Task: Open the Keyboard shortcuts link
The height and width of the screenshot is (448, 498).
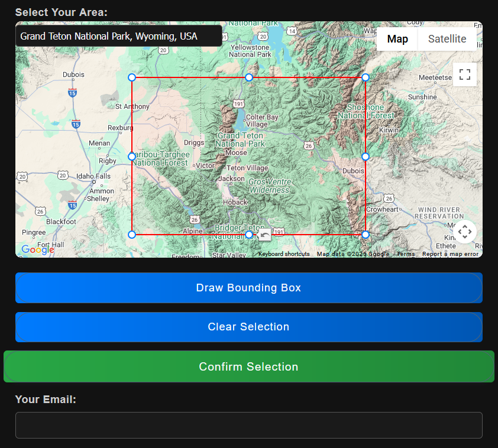Action: (x=284, y=254)
